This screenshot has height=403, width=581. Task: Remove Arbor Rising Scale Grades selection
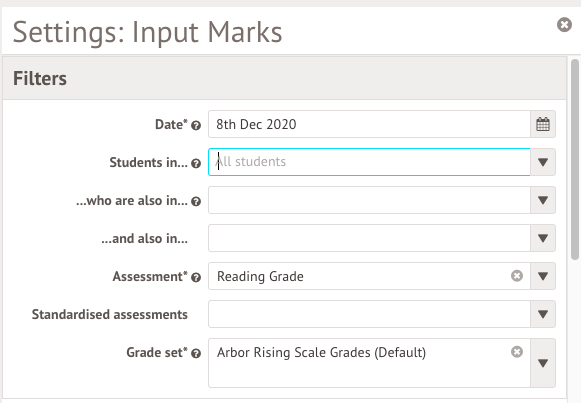coord(517,352)
